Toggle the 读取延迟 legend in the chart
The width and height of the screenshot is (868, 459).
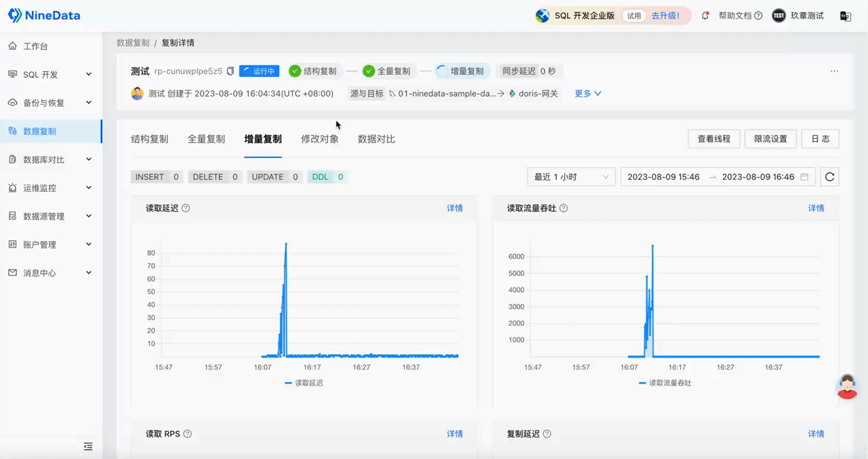pyautogui.click(x=304, y=383)
